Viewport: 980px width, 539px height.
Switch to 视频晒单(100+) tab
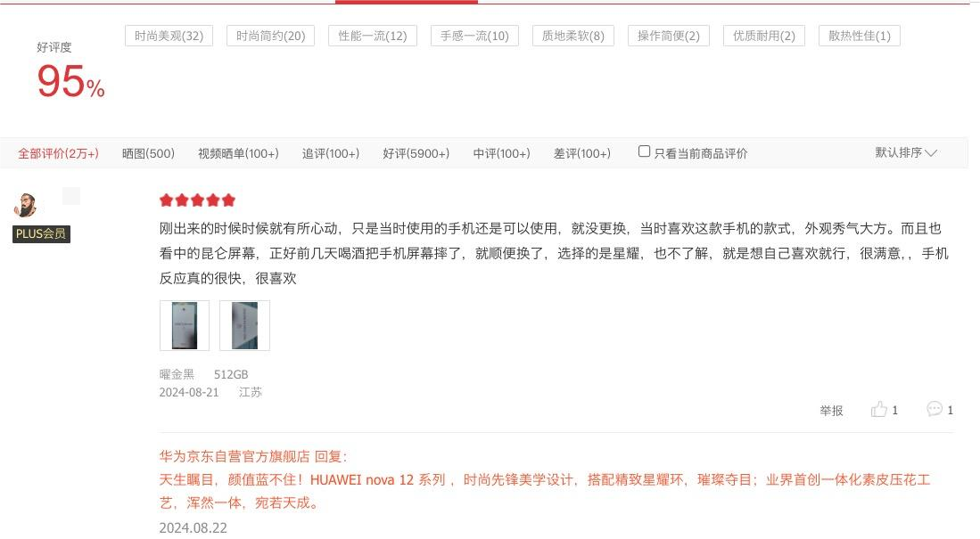pos(238,153)
